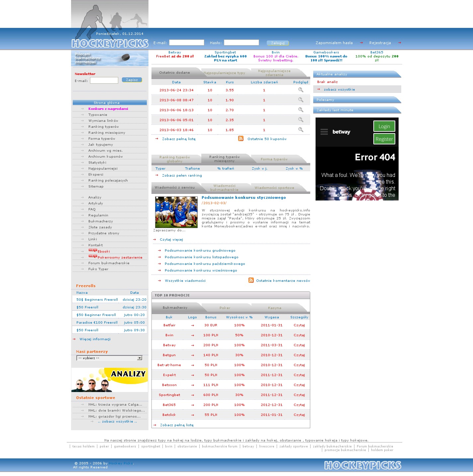Click the Betclick logo arrow icon
473x476 pixels.
[x=193, y=415]
